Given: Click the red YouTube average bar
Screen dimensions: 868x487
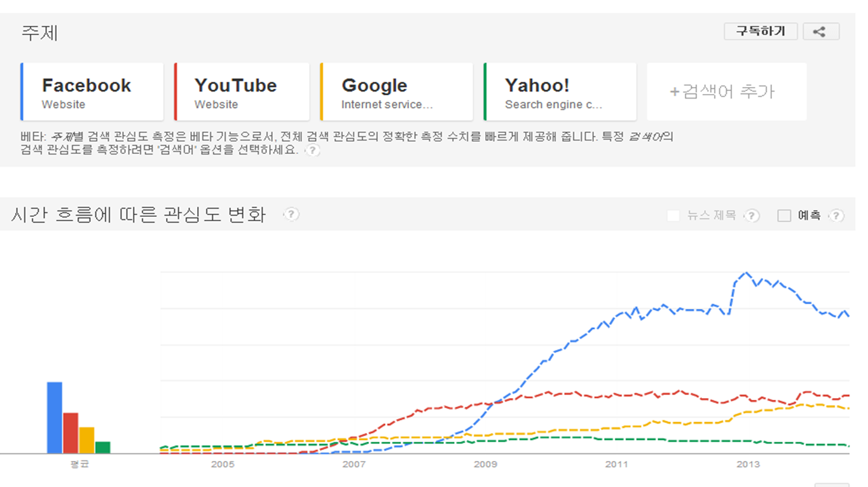Looking at the screenshot, I should pos(71,433).
